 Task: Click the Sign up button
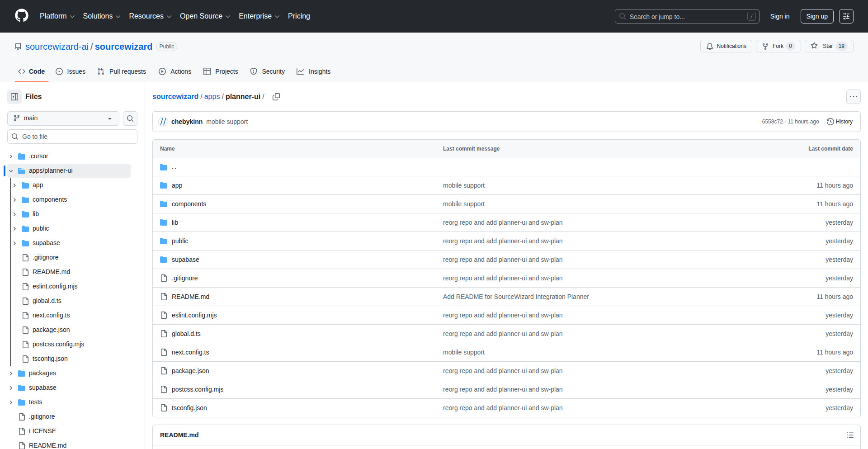[x=816, y=16]
